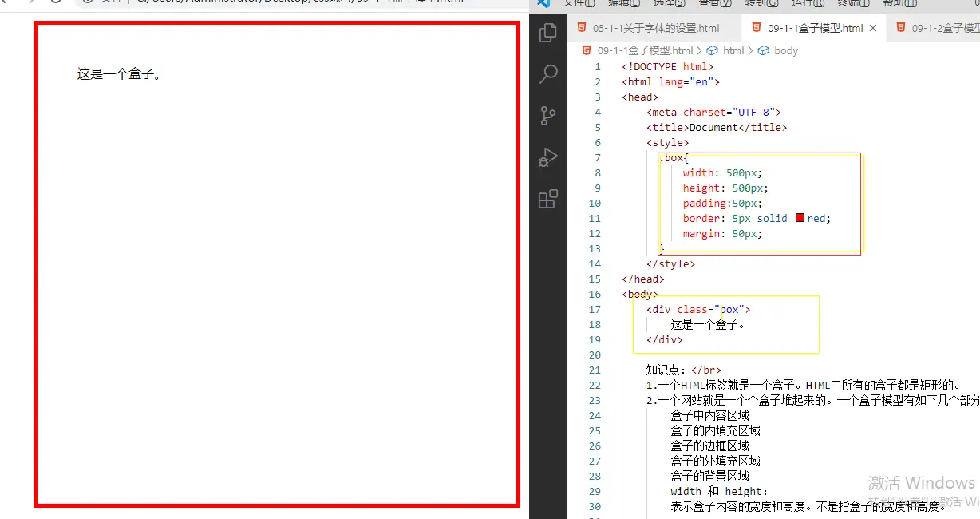Click the text 这是一个盒子。 in the browser page
The width and height of the screenshot is (980, 519).
[x=119, y=75]
